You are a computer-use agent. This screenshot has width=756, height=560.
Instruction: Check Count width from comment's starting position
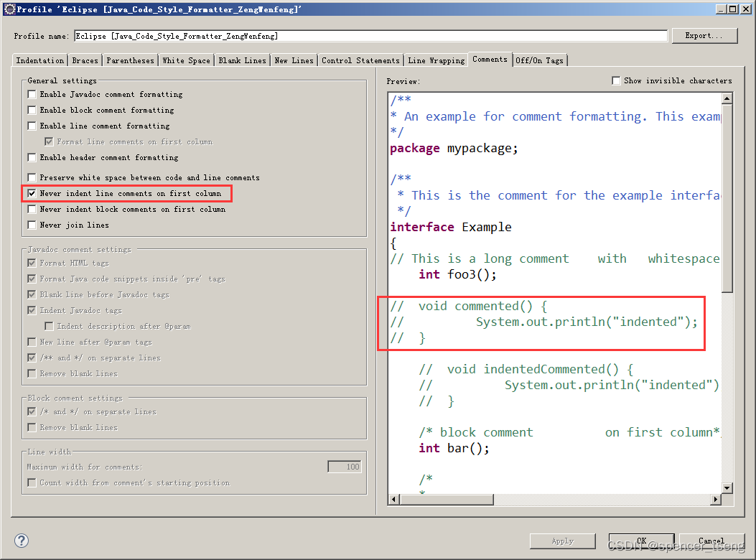click(x=32, y=482)
